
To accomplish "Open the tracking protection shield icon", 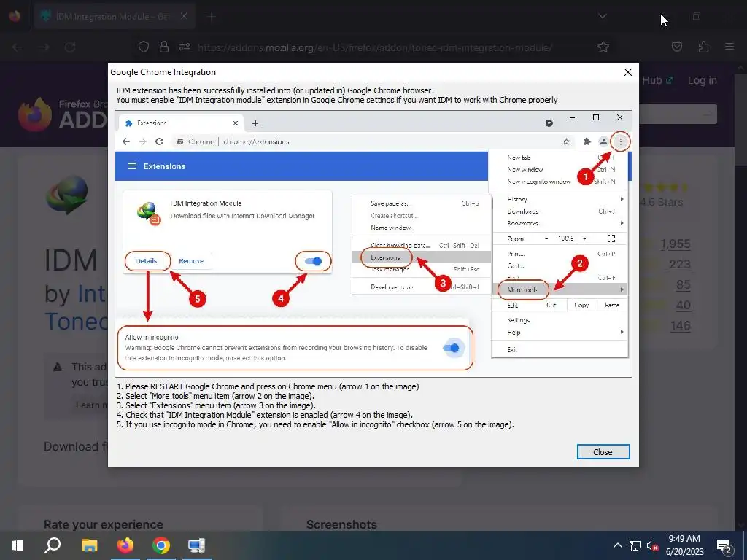I will tap(144, 47).
